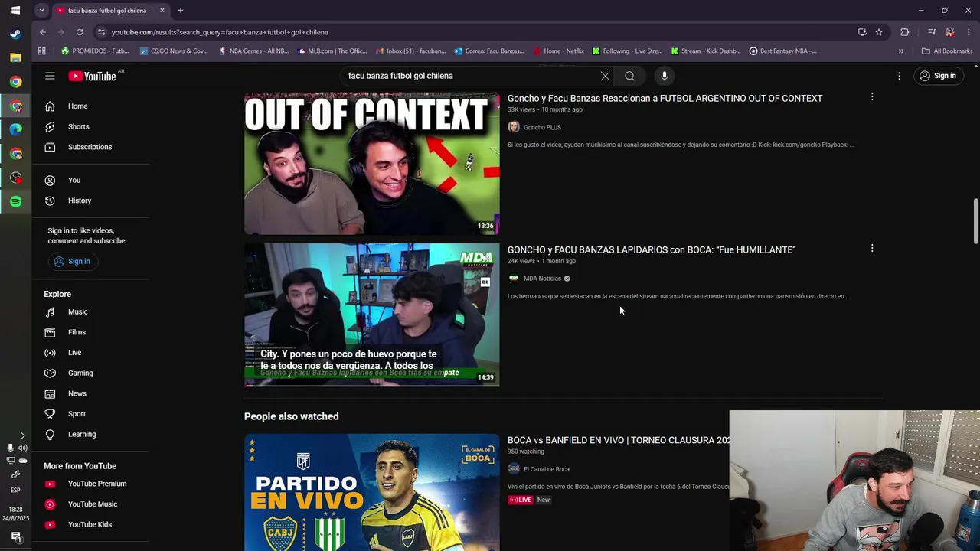Open Music under Explore
The width and height of the screenshot is (980, 551).
77,311
